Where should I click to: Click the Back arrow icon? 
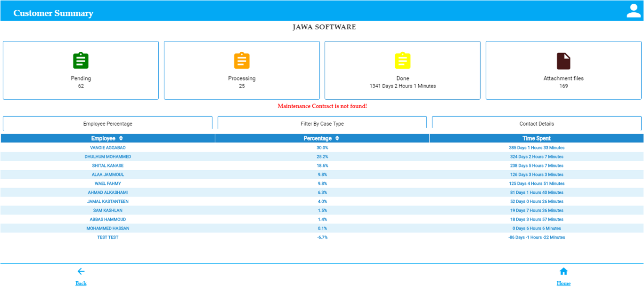pyautogui.click(x=81, y=271)
